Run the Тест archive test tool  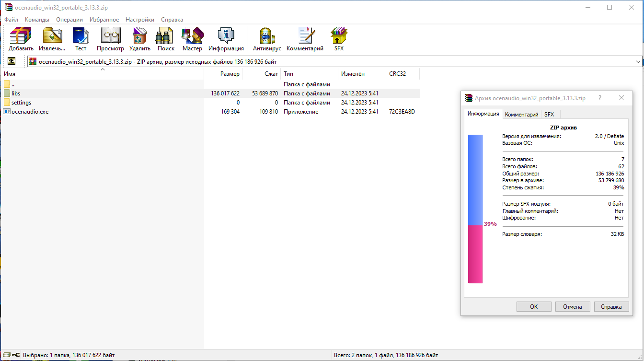point(80,36)
